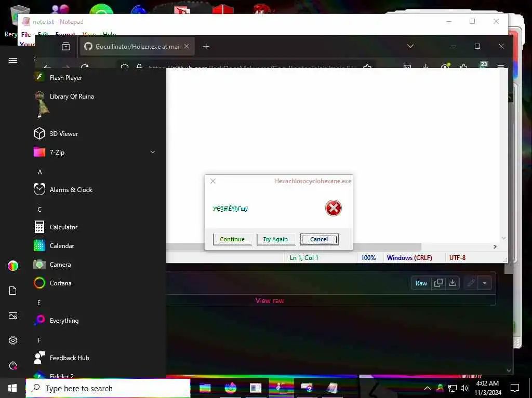Jump to letter F app group
This screenshot has height=398, width=532.
39,340
